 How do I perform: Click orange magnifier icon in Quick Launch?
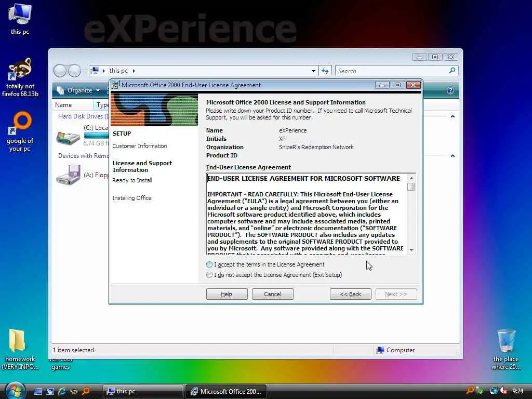86,391
